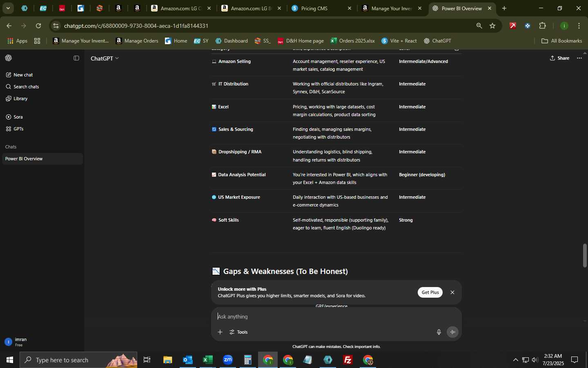Screen dimensions: 588x368
Task: Switch to the Manage Your Inventory tab
Action: click(x=392, y=8)
